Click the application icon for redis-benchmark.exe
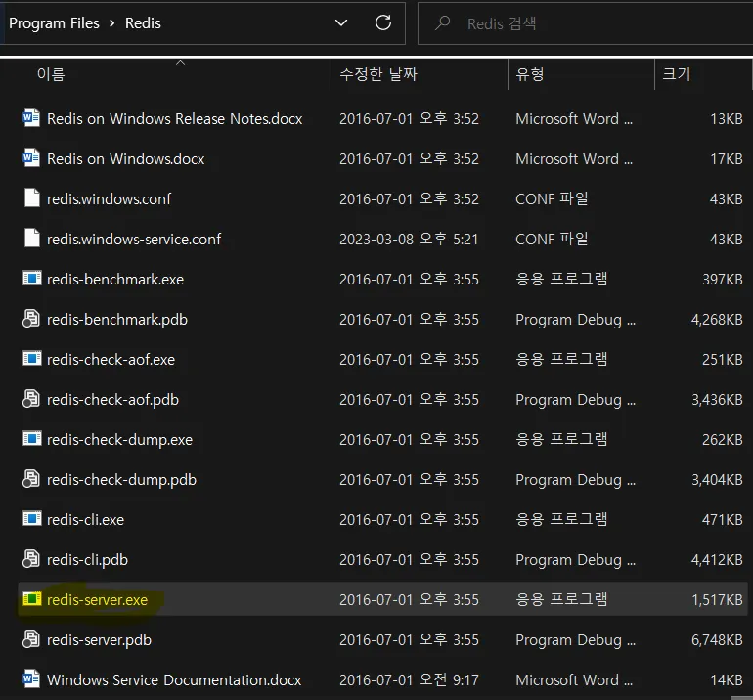The width and height of the screenshot is (753, 700). (x=31, y=278)
